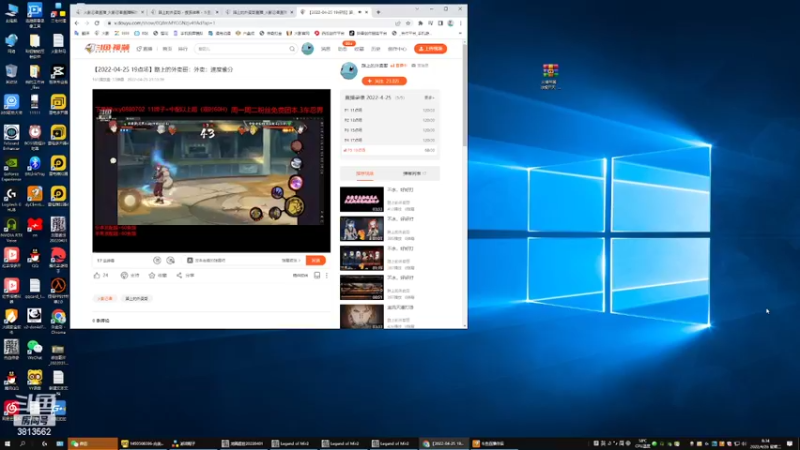The image size is (800, 450).
Task: Like the video with thumbs-up icon
Action: tap(97, 276)
